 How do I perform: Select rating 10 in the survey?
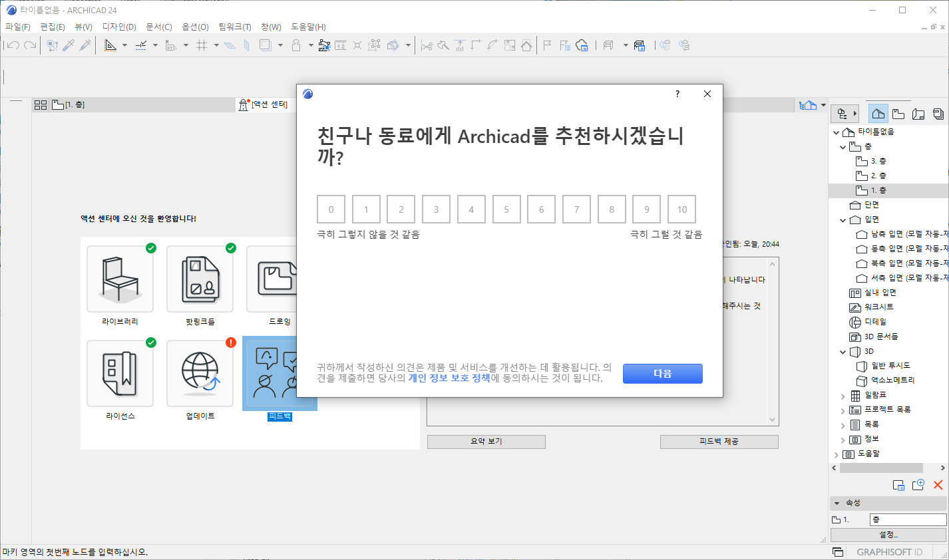click(x=681, y=210)
